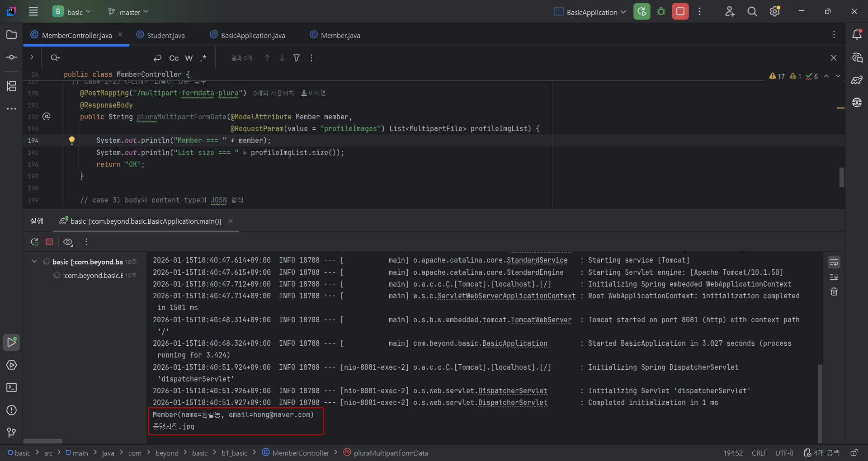The image size is (868, 461).
Task: Toggle the eye view options in Run toolbar
Action: [x=68, y=242]
